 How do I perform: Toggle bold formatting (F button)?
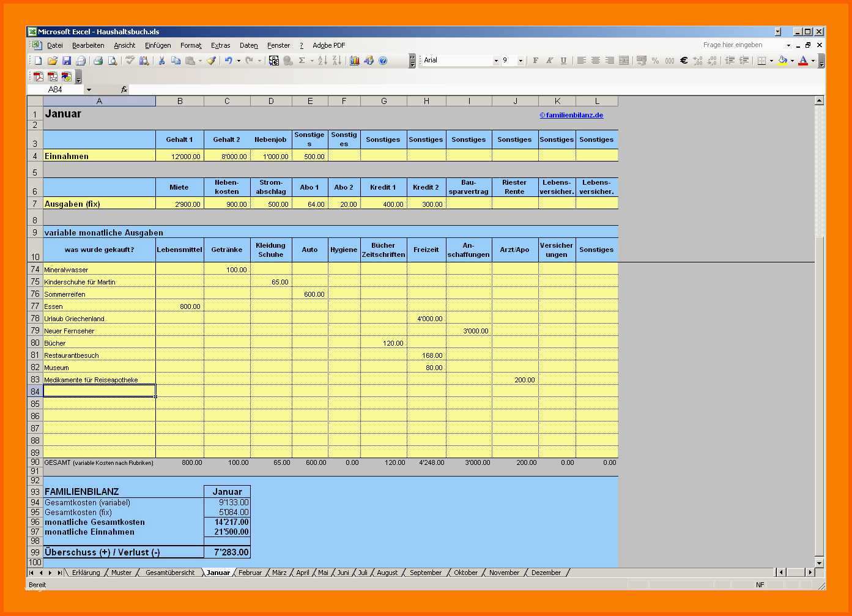536,61
